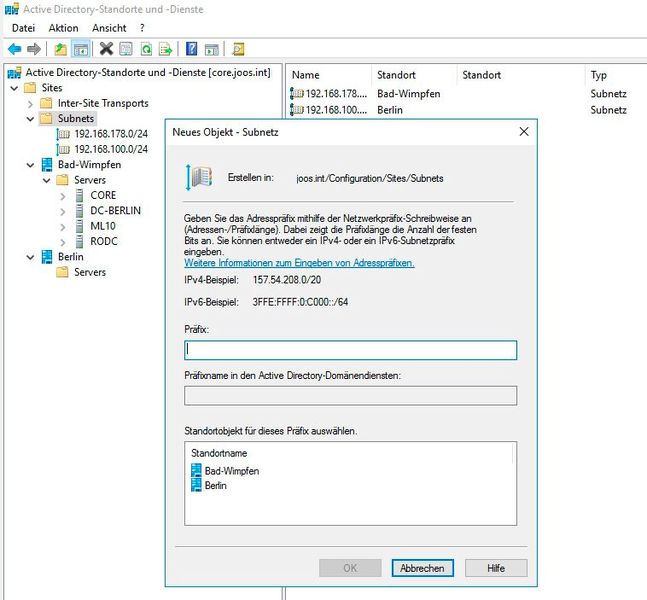Open the Aktion menu

[x=63, y=28]
